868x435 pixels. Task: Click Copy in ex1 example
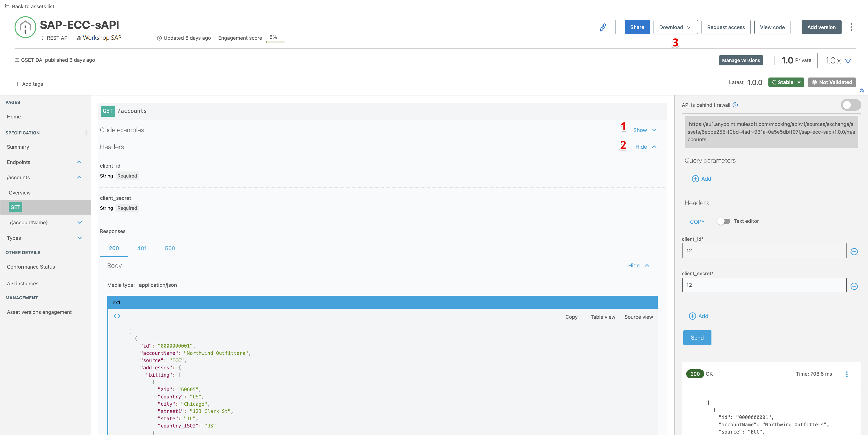coord(571,317)
